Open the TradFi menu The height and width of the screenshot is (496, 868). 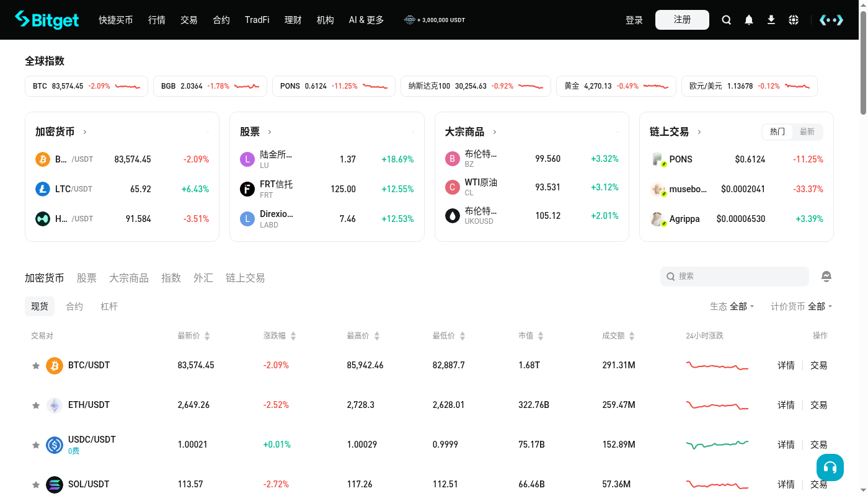tap(257, 20)
